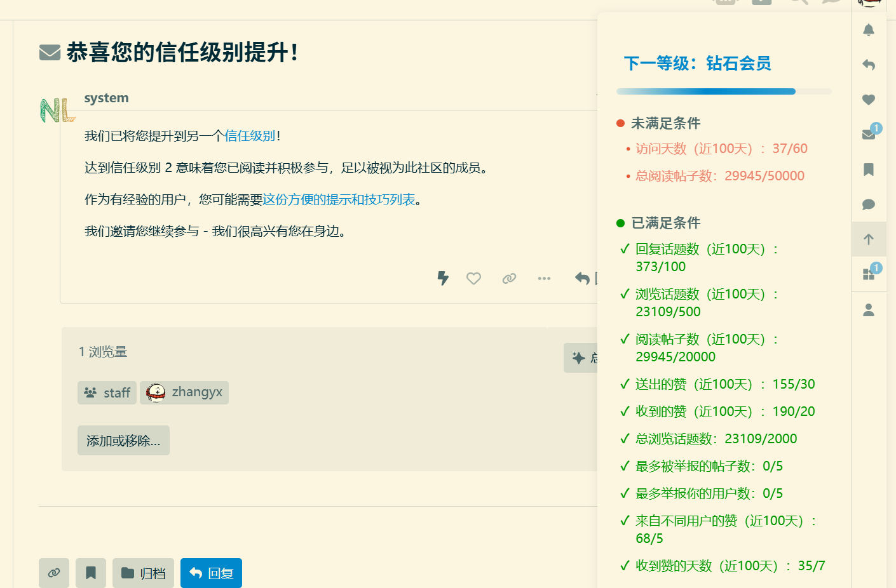This screenshot has height=588, width=896.
Task: Click 收到赞的天数 35/7 entry
Action: pyautogui.click(x=730, y=566)
